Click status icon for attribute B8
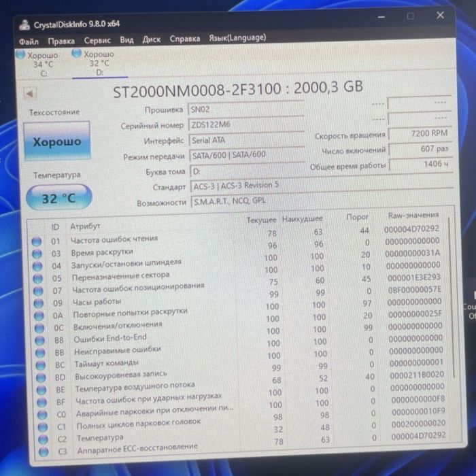This screenshot has height=476, width=476. pos(39,341)
